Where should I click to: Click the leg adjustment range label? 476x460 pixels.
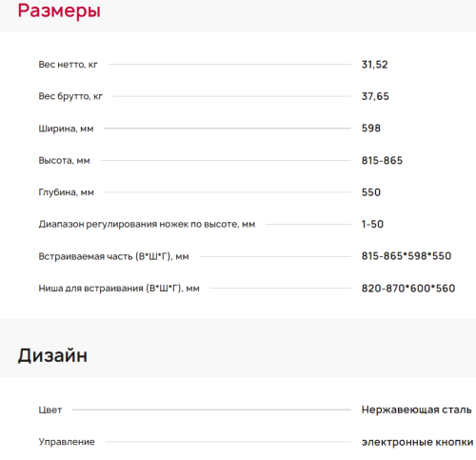pos(147,225)
